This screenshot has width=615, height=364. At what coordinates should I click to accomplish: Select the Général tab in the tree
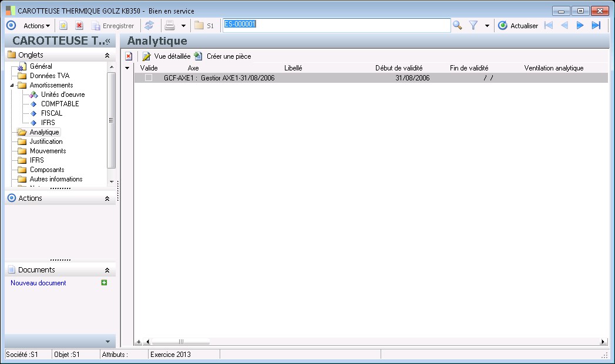(x=41, y=66)
